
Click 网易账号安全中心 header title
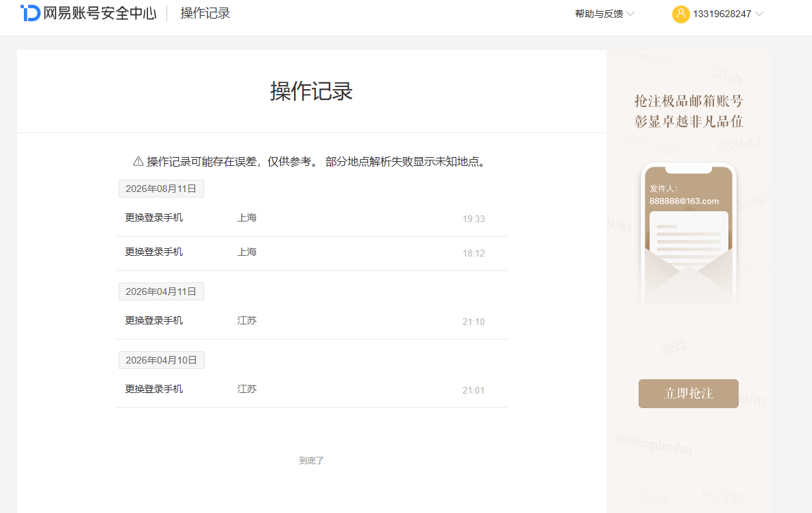(x=99, y=13)
